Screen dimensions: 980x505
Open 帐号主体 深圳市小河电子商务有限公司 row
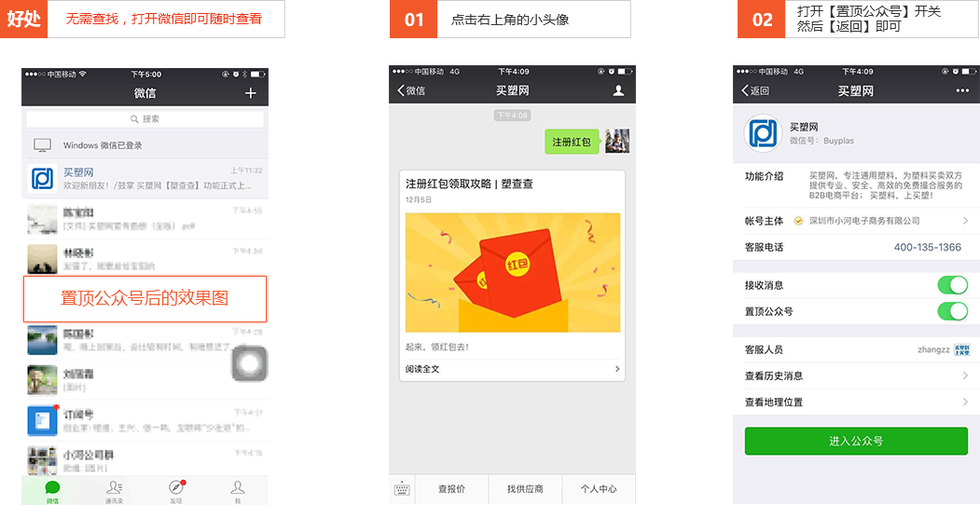(856, 221)
